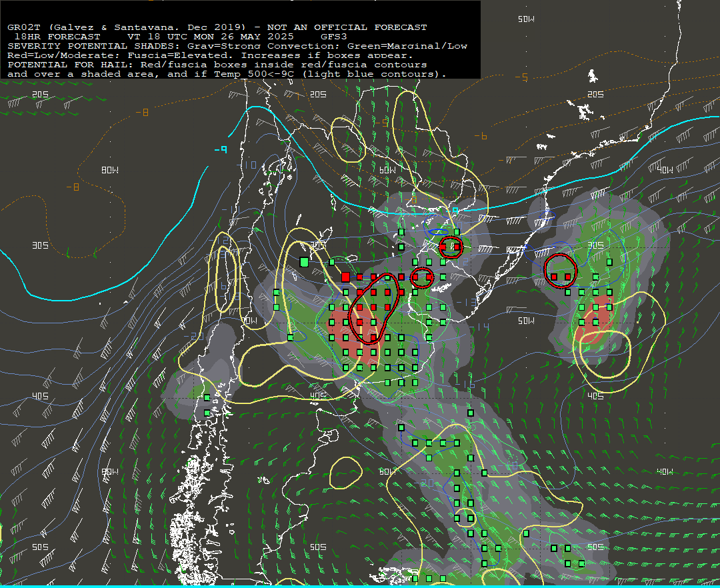Click the blue '-14' temperature contour label
The height and width of the screenshot is (588, 720).
pos(479,327)
